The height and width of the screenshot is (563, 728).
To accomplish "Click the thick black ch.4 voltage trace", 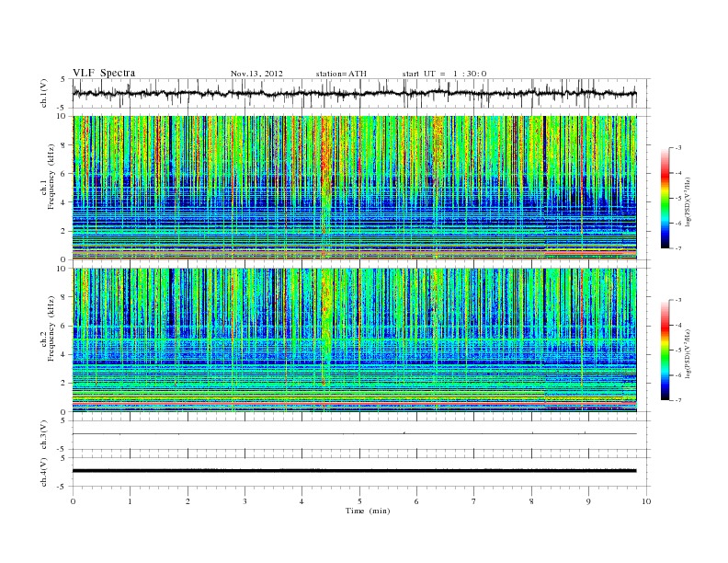I will [354, 471].
